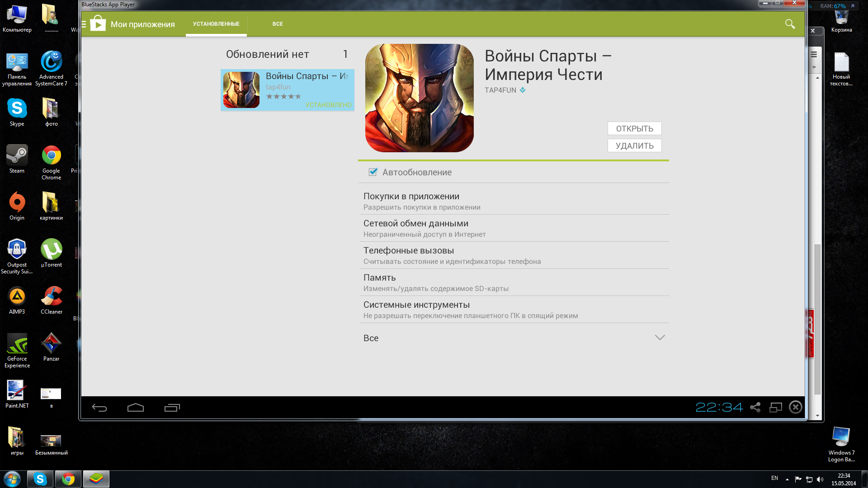Open the Recycle Bin (Корзина)
Image resolution: width=868 pixels, height=488 pixels.
(x=841, y=21)
